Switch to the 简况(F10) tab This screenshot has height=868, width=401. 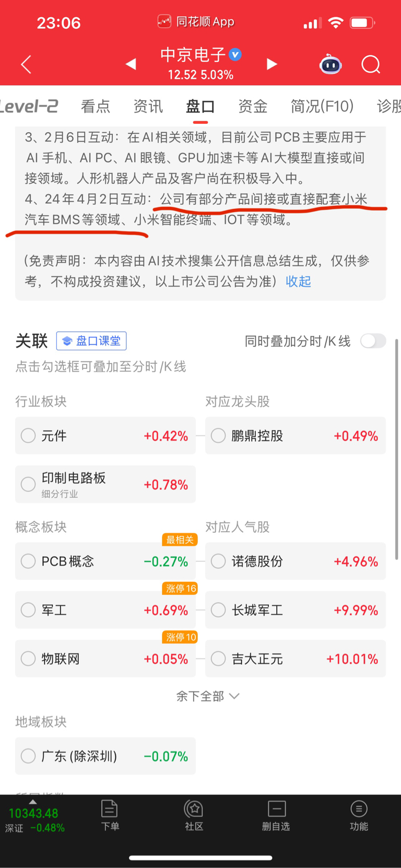[322, 106]
